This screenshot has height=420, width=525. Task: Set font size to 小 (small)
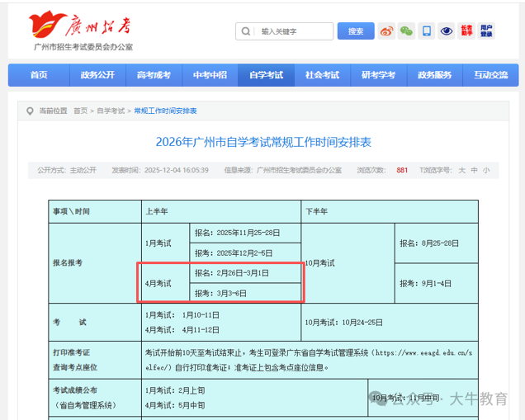tap(486, 171)
